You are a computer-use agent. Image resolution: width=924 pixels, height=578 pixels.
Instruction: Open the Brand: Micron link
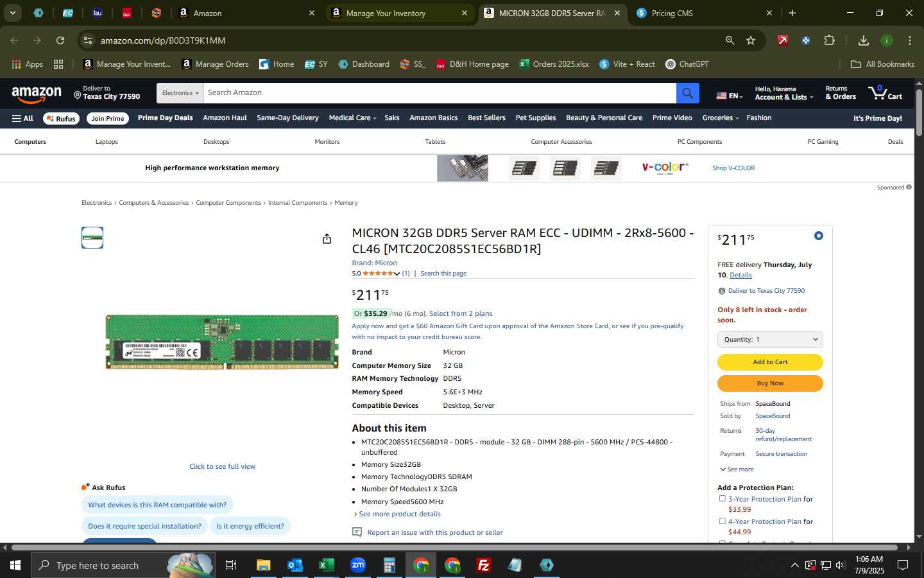(374, 263)
